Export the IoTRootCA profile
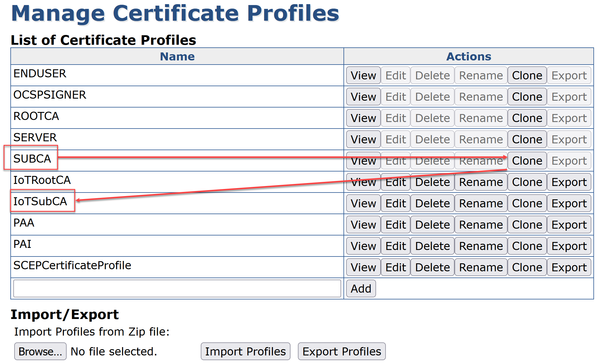 569,182
